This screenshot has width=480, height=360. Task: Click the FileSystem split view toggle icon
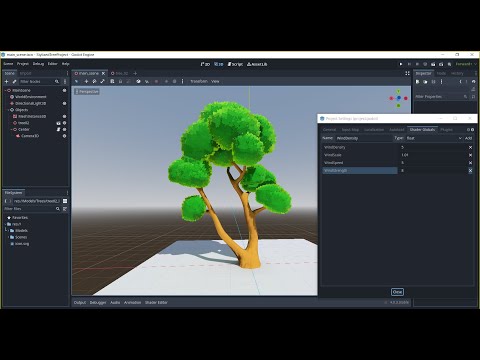tap(65, 201)
